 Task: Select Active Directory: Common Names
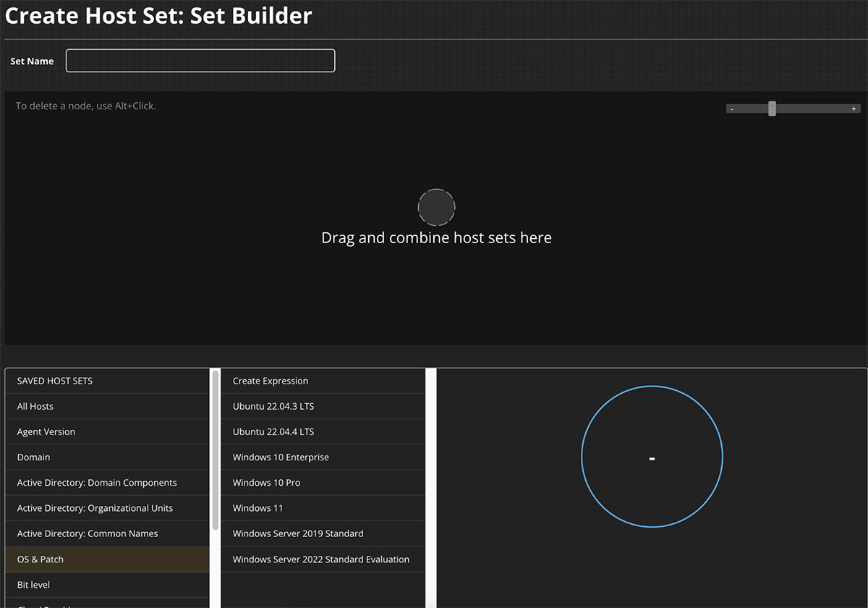click(x=107, y=533)
